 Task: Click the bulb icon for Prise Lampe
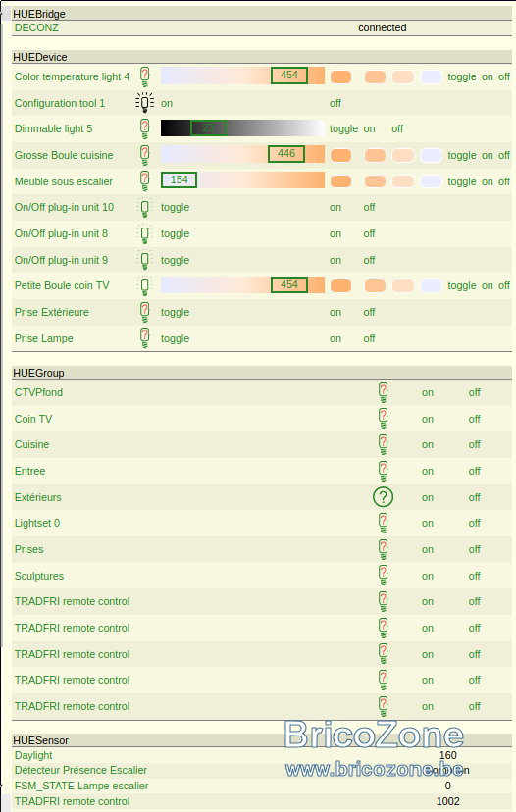point(145,338)
